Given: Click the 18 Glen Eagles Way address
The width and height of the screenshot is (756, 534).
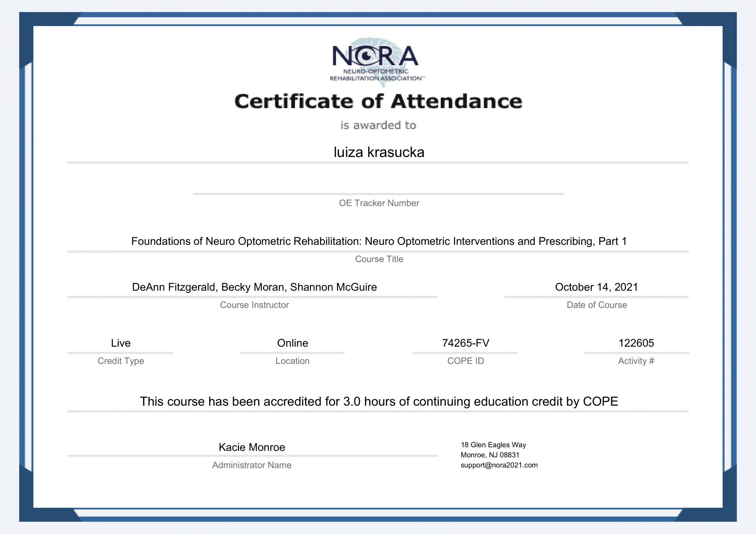Looking at the screenshot, I should (x=493, y=445).
